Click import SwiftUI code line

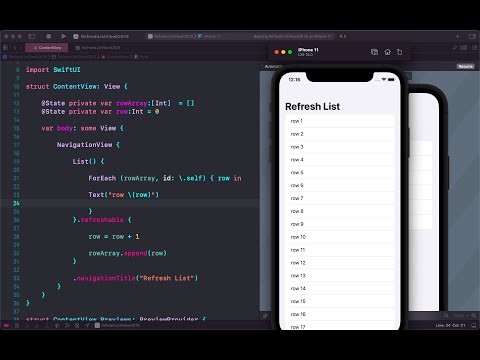click(53, 70)
